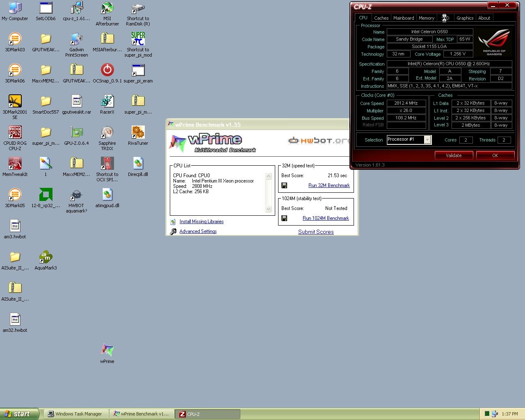The image size is (525, 420).
Task: Launch AquaMark3 desktop shortcut
Action: (46, 261)
